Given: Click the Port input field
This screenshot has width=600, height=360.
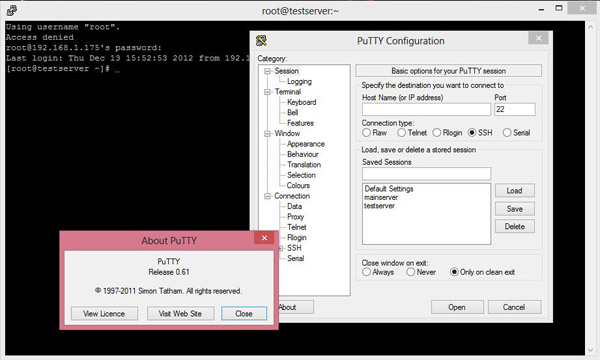Looking at the screenshot, I should (515, 109).
